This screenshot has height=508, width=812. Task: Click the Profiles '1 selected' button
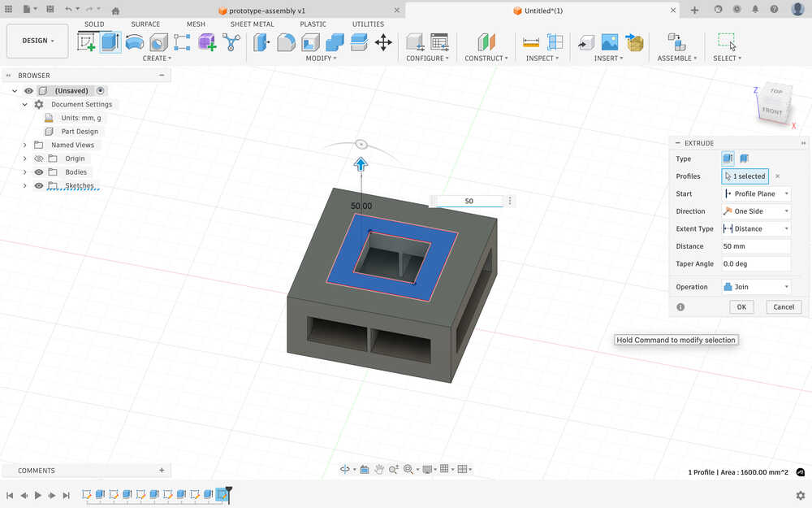point(745,176)
